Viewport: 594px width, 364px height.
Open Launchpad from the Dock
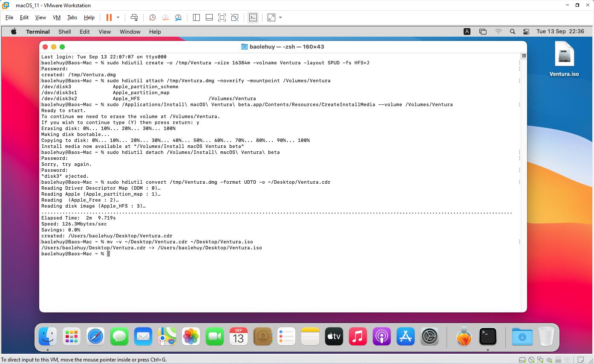(72, 337)
